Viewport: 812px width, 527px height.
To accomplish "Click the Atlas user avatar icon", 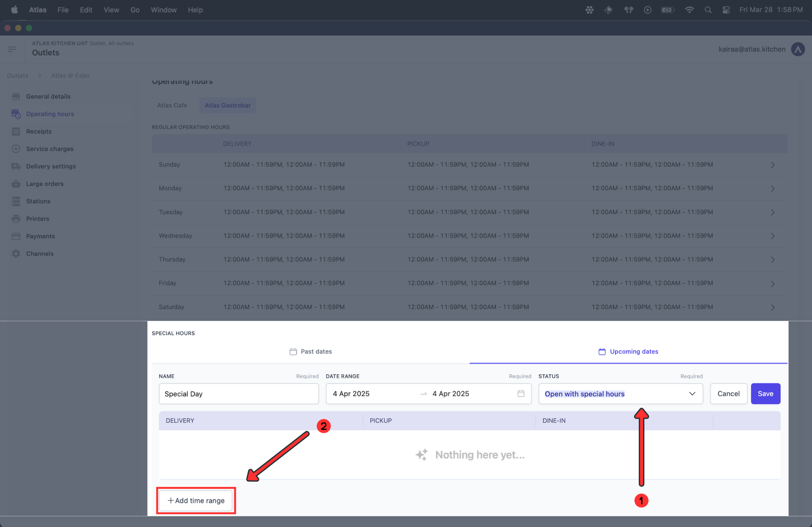I will pyautogui.click(x=798, y=49).
